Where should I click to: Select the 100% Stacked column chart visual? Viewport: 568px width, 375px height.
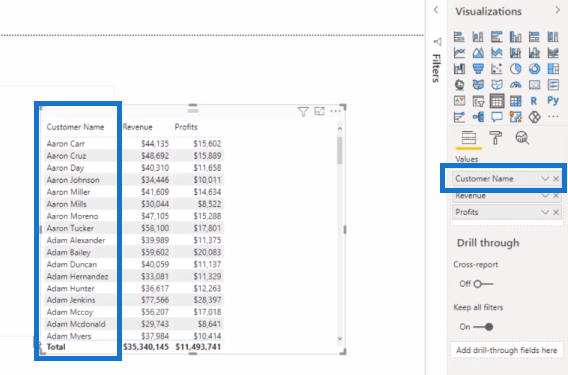(553, 37)
